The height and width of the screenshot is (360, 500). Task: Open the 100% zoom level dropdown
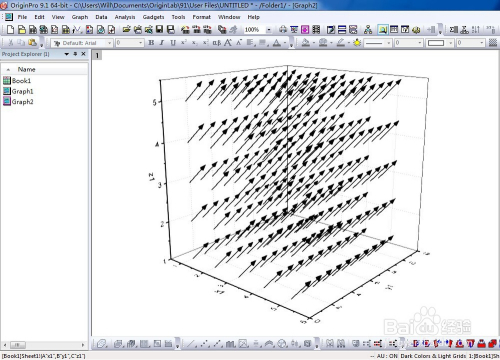(x=269, y=30)
